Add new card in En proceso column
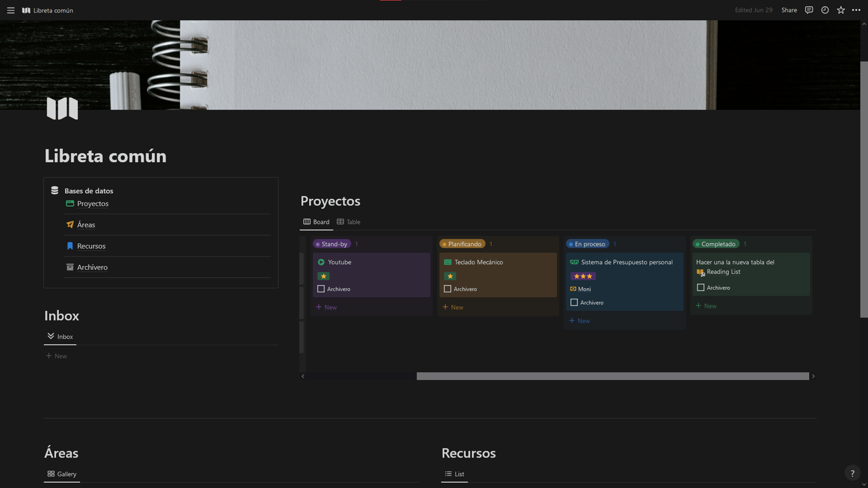Image resolution: width=868 pixels, height=488 pixels. [580, 321]
